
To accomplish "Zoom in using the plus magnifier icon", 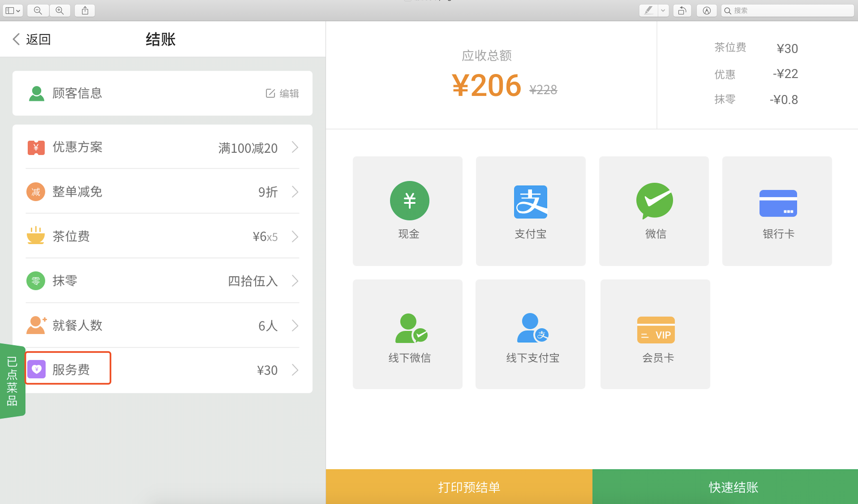I will click(60, 11).
